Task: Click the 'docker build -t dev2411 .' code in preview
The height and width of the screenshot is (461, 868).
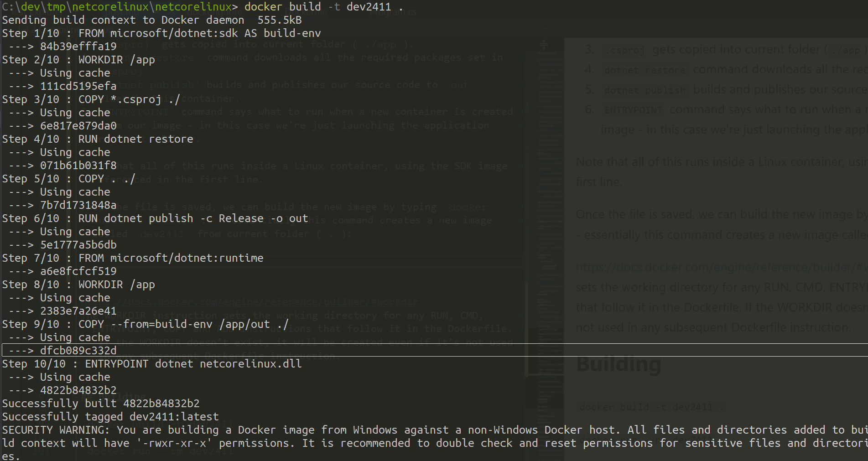Action: pos(651,407)
